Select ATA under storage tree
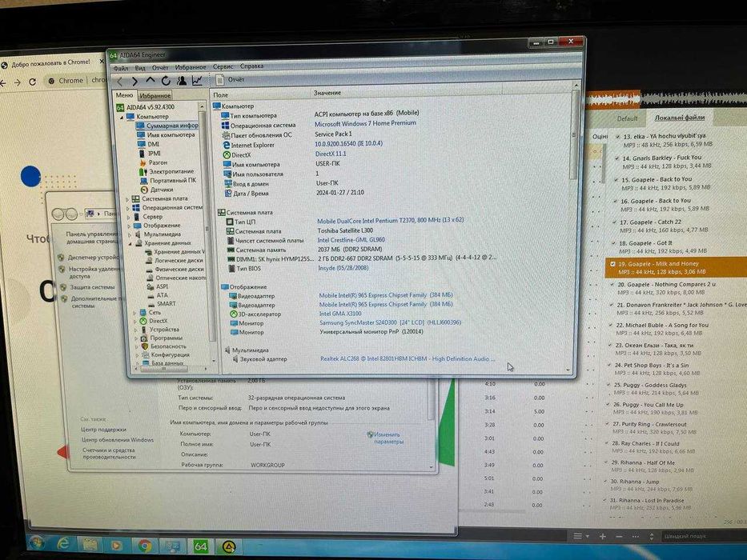This screenshot has height=560, width=747. 158,295
